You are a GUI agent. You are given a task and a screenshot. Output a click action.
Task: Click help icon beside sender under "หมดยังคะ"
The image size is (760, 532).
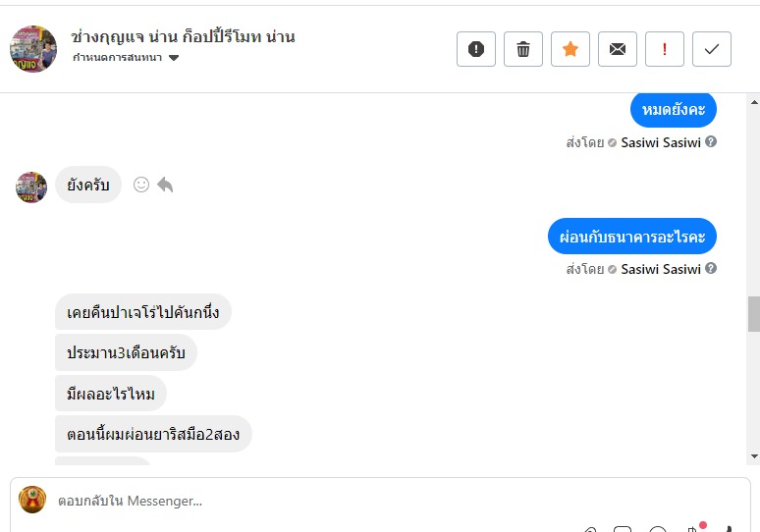pos(711,141)
